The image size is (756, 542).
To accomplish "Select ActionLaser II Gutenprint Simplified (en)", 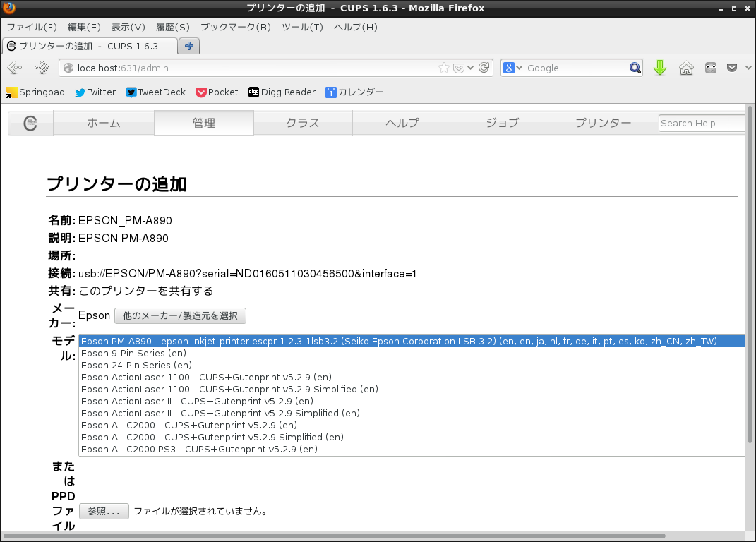I will [412, 414].
